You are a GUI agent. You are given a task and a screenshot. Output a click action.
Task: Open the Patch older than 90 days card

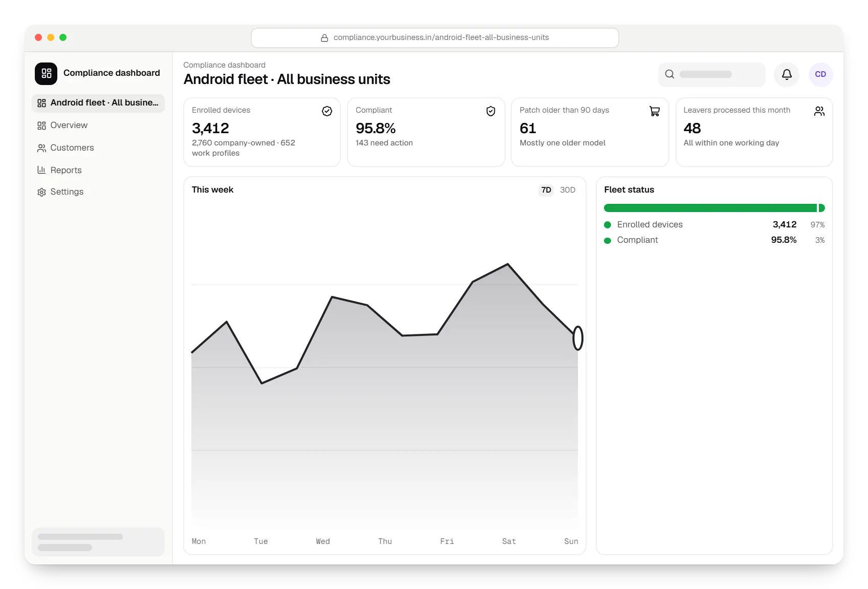click(590, 132)
